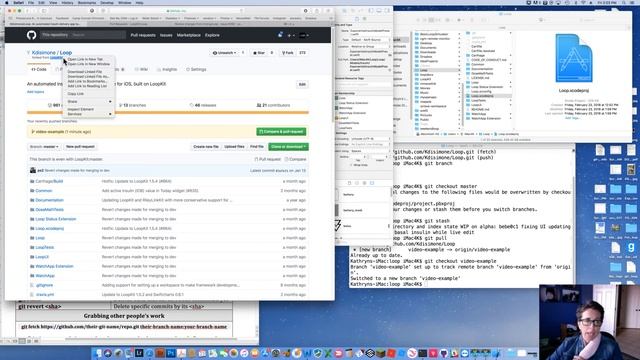View the 21 contributors link
The height and width of the screenshot is (360, 640).
tap(273, 105)
